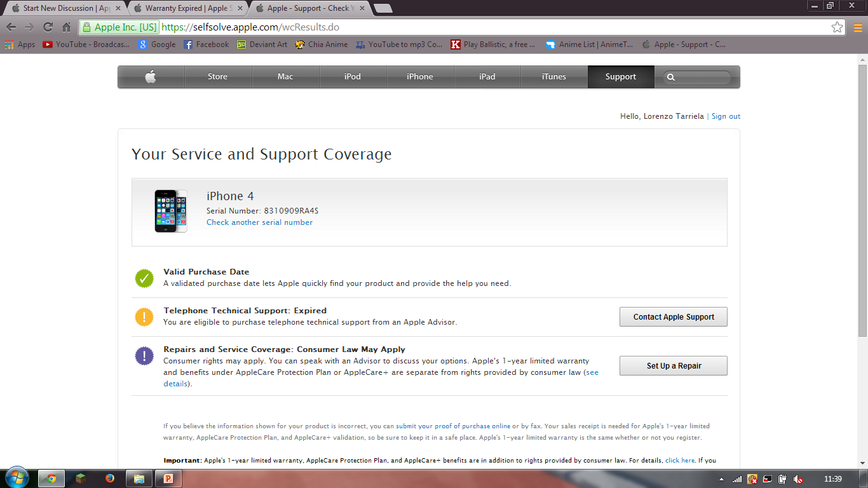Click the green padlock Apple Inc. [US] badge
Image resolution: width=868 pixels, height=488 pixels.
click(x=119, y=27)
